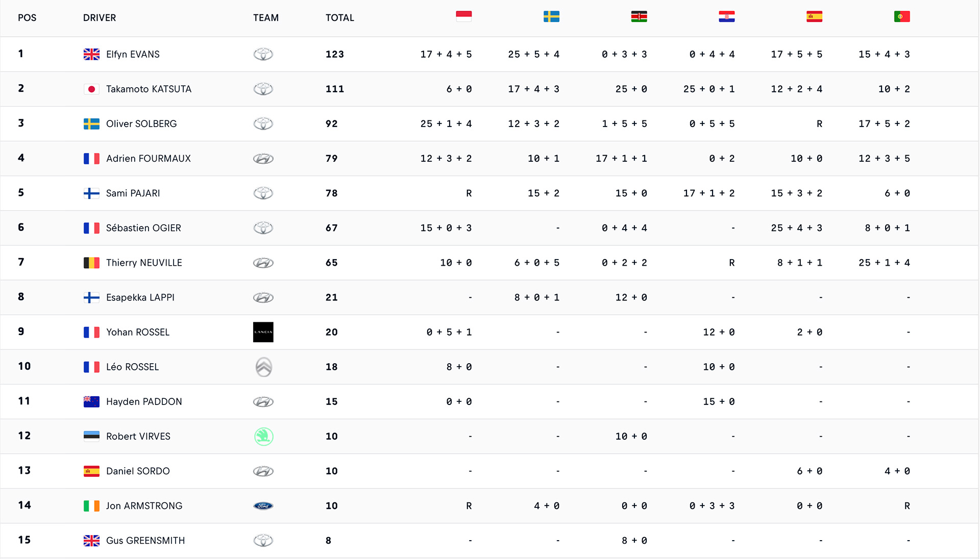Click the Skoda logo next to Robert Virves
The height and width of the screenshot is (559, 980).
[263, 436]
